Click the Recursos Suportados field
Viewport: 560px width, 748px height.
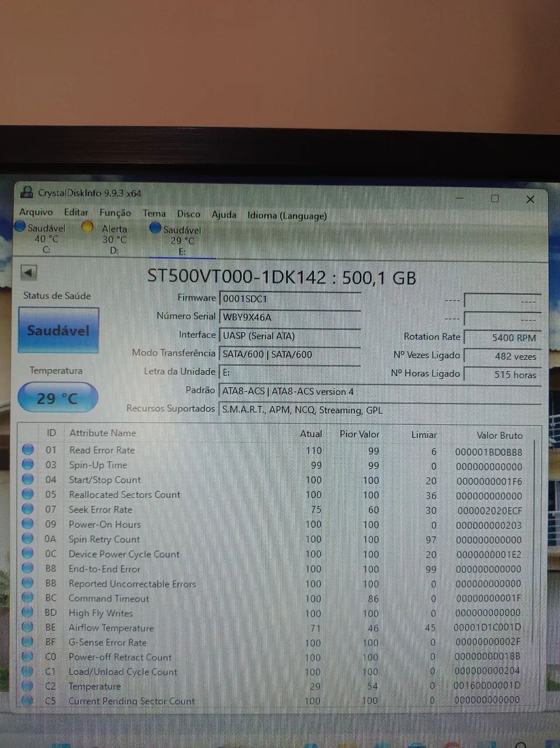(x=380, y=410)
